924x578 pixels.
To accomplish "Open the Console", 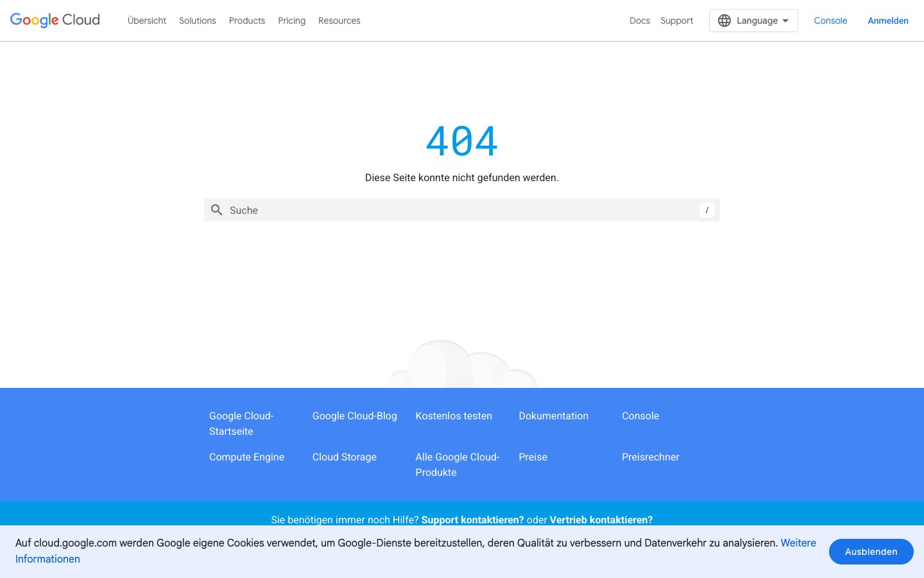I will tap(830, 21).
